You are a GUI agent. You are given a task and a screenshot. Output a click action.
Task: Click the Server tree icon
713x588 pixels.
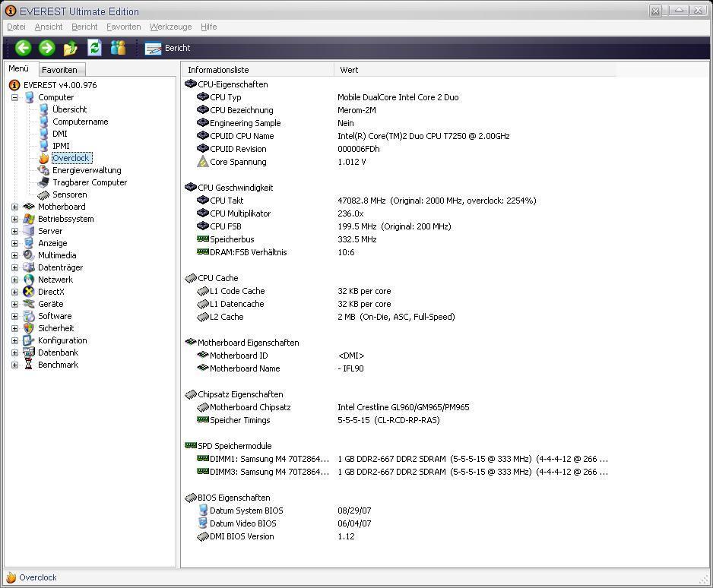[x=29, y=231]
